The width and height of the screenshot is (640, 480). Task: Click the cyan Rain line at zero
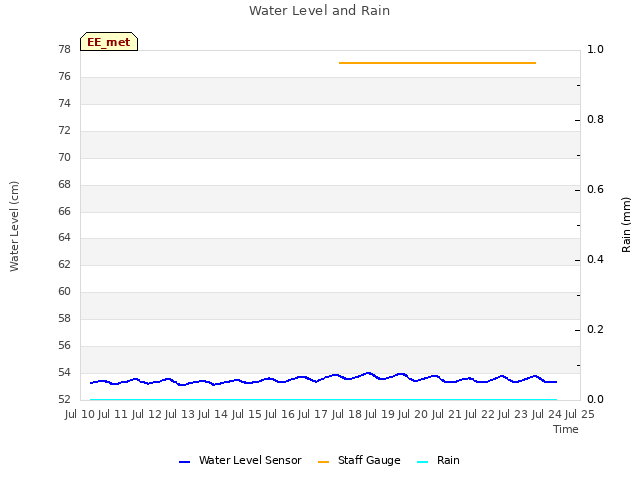323,399
